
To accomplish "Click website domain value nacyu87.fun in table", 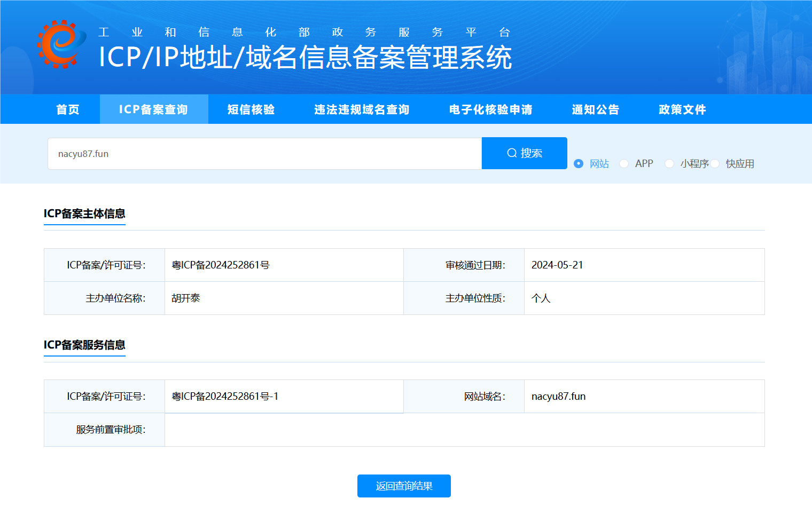I will [x=558, y=397].
